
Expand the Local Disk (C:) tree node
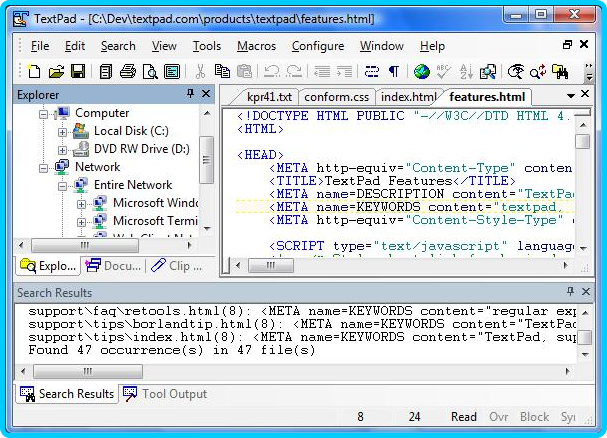pos(62,132)
